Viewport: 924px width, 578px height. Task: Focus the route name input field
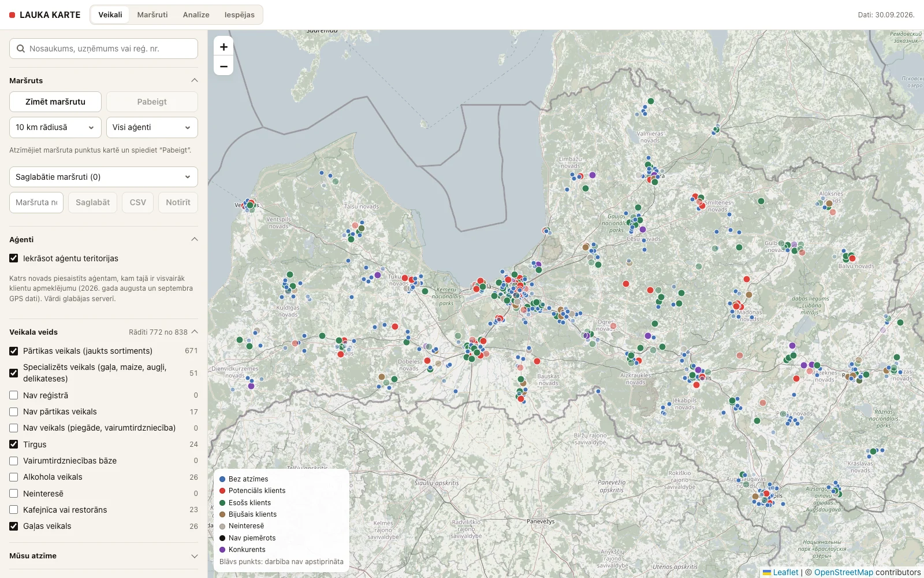(36, 202)
